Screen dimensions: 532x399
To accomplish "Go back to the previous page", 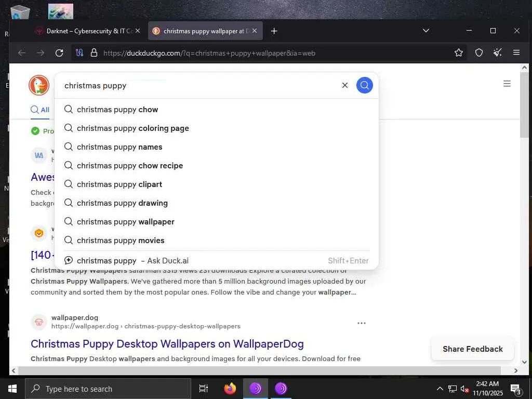I will point(22,53).
